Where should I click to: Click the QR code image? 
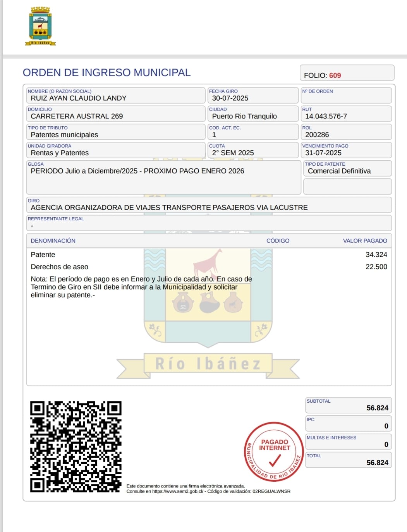click(x=76, y=446)
